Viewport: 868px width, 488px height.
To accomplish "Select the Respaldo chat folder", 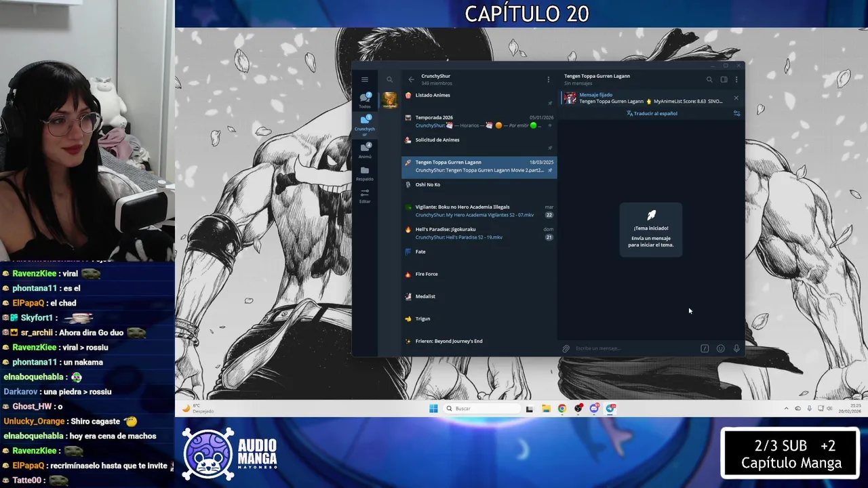I will pos(365,173).
